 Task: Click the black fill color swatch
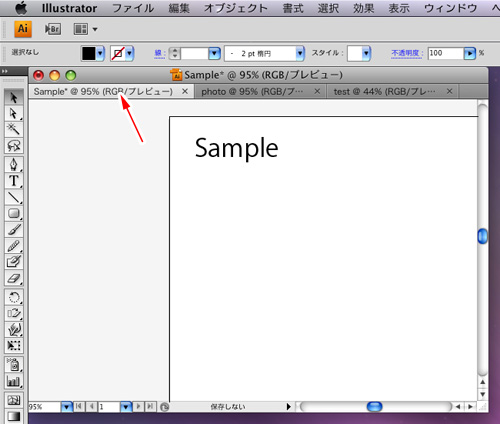pos(89,53)
